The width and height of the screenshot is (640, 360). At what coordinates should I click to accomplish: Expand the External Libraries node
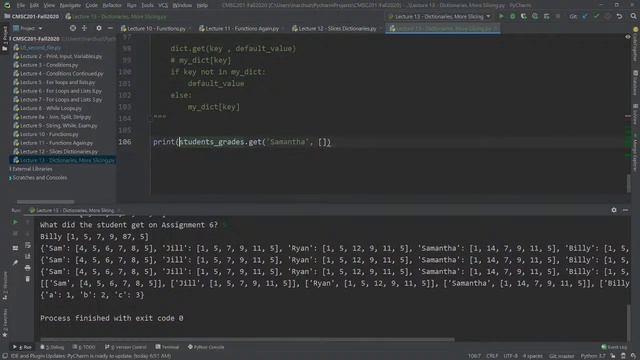10,169
